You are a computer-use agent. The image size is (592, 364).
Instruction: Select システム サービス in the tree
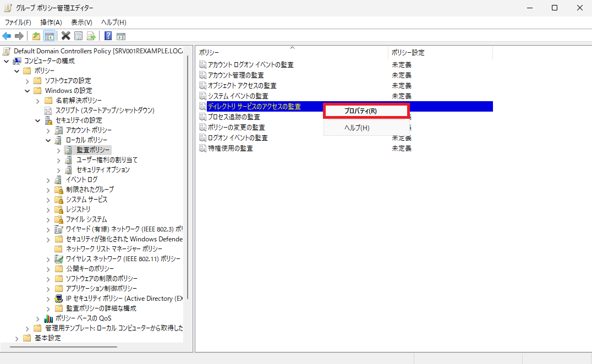pyautogui.click(x=86, y=199)
